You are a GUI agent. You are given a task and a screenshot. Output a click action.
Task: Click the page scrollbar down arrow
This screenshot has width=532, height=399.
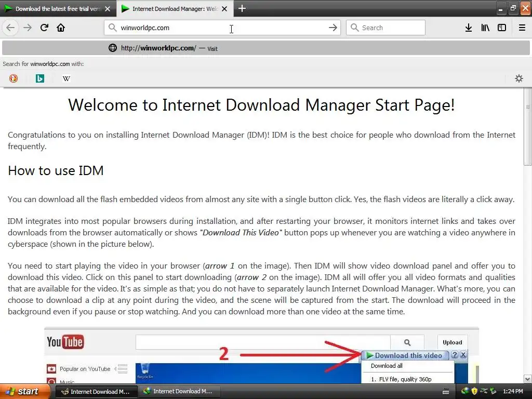[x=528, y=379]
